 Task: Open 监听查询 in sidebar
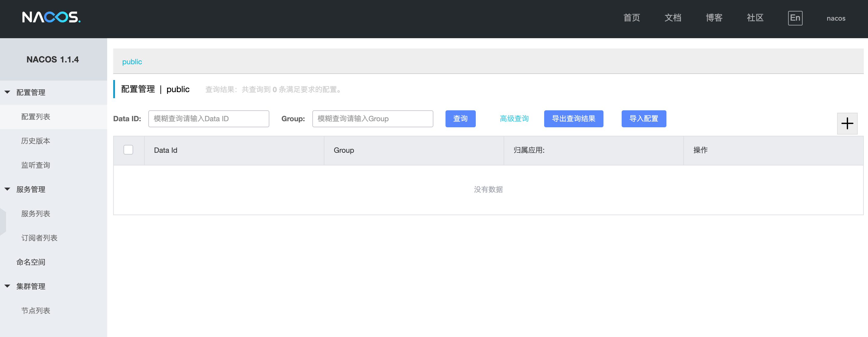tap(36, 165)
